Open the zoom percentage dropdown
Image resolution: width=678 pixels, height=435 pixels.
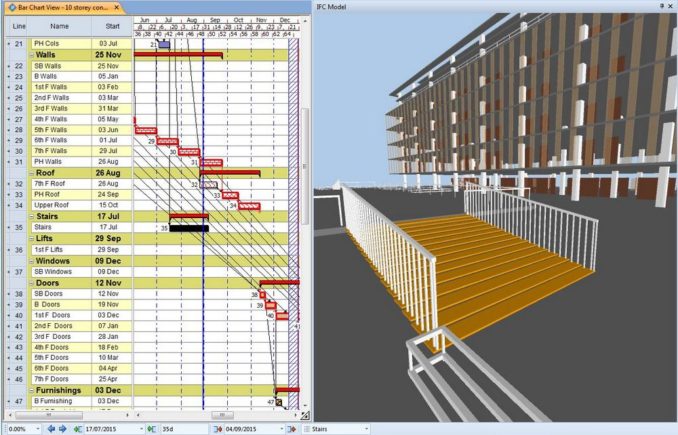[39, 429]
